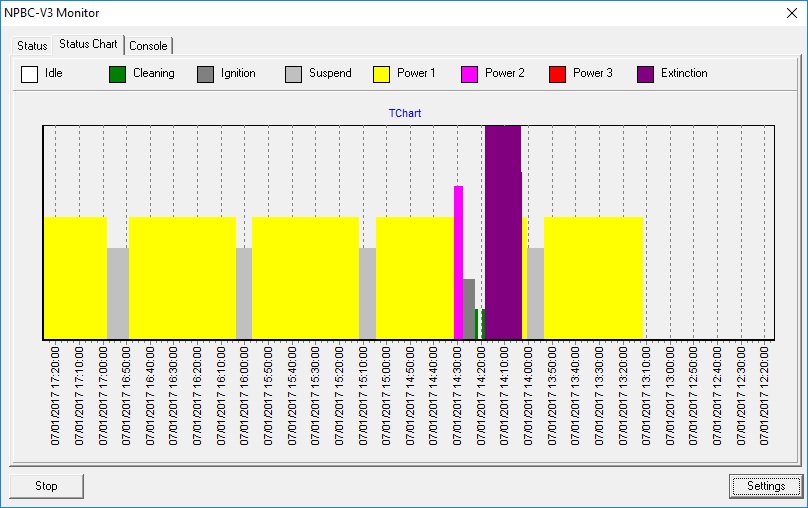
Task: Close the NPBC-V3 Monitor window
Action: coord(784,12)
